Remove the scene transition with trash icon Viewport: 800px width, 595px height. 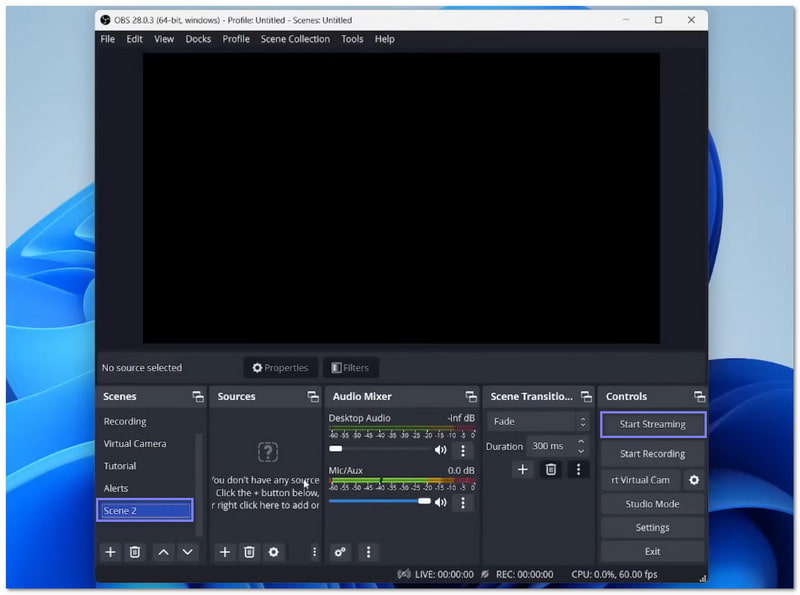click(550, 469)
